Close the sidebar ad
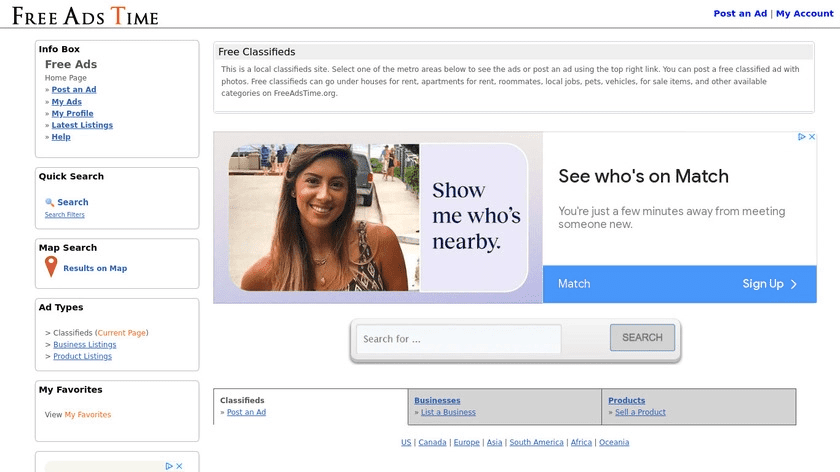 pos(179,466)
